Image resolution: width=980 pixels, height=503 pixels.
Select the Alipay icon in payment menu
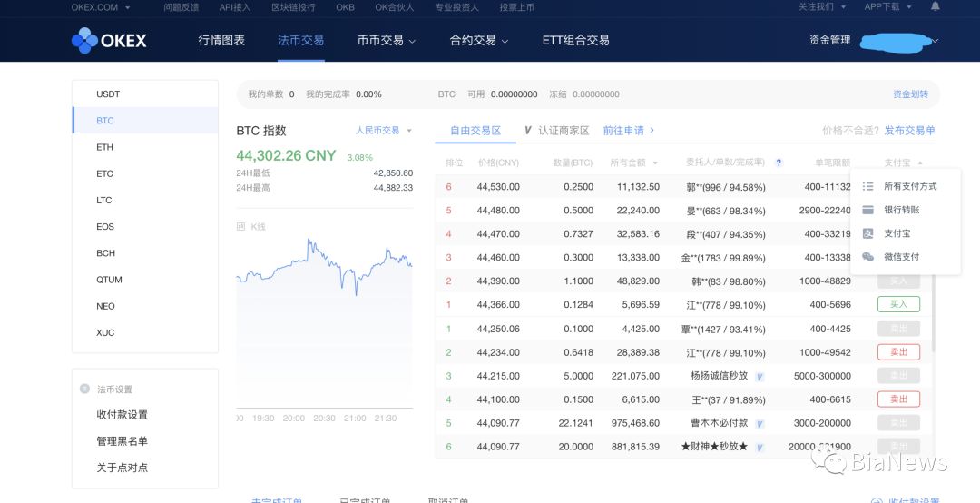(x=867, y=233)
